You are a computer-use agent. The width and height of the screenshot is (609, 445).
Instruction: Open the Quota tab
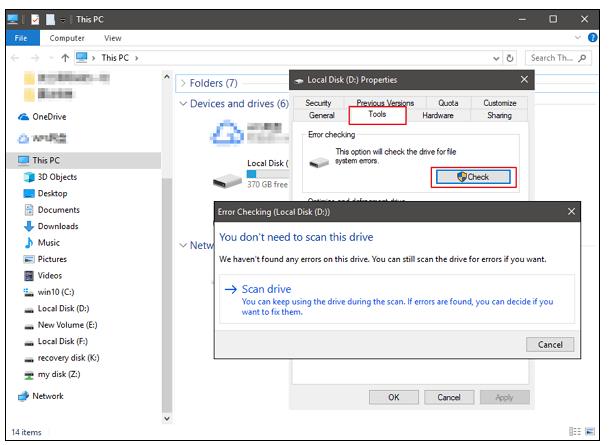pos(448,103)
